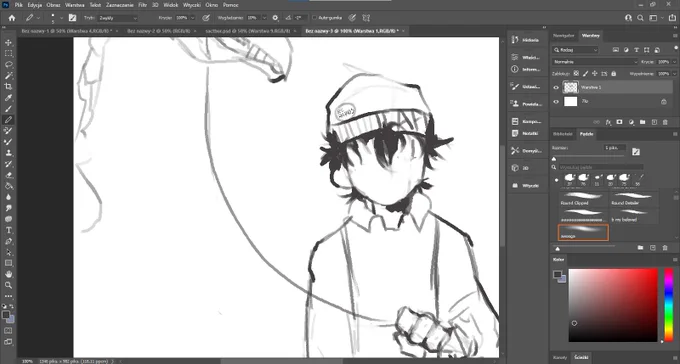The image size is (680, 364).
Task: Toggle lock all padlock in Zablokuj row
Action: tap(613, 74)
